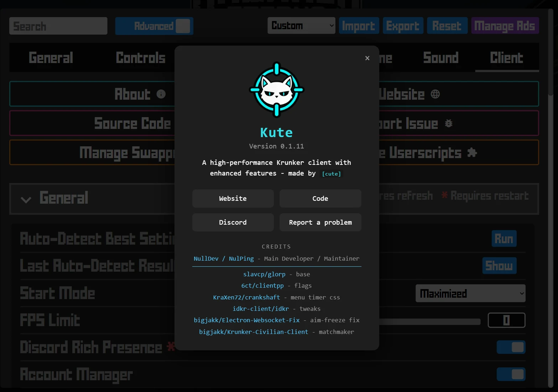Click the FPS Limit value field
This screenshot has height=392, width=558.
tap(506, 320)
